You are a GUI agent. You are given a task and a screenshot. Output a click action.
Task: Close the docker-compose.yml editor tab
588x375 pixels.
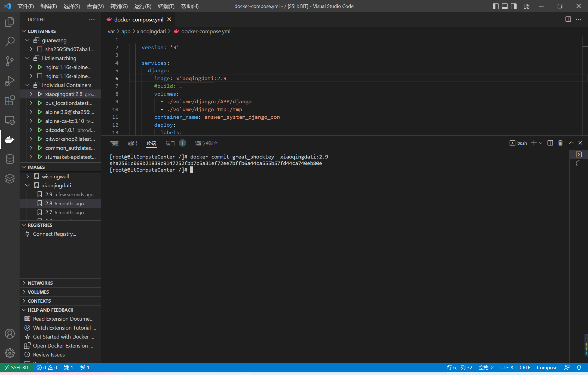coord(169,19)
